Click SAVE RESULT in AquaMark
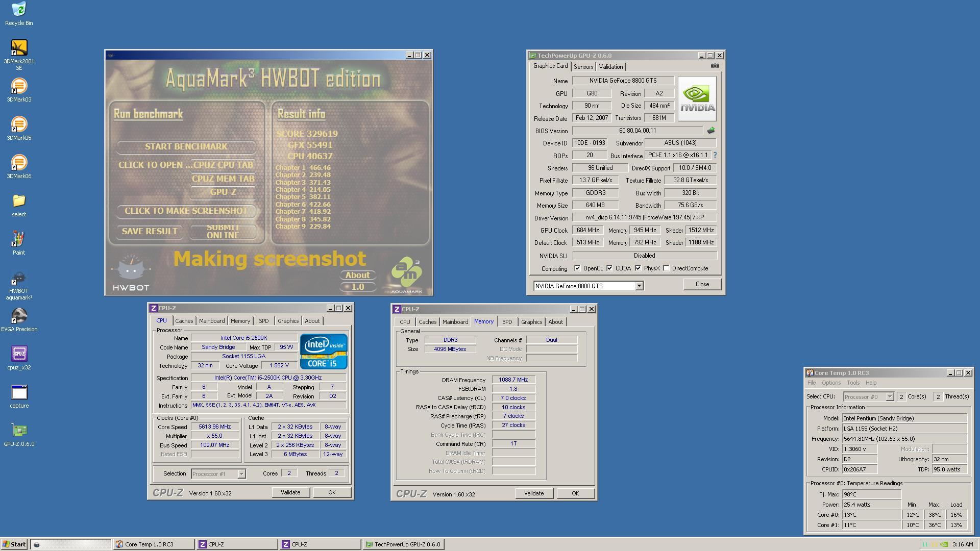Viewport: 980px width, 551px height. pyautogui.click(x=150, y=232)
